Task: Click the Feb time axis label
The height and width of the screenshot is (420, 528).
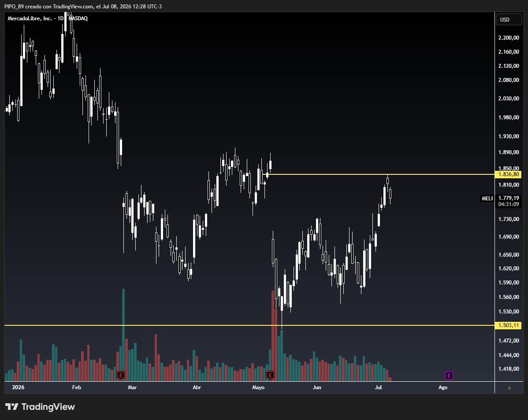Action: click(76, 387)
